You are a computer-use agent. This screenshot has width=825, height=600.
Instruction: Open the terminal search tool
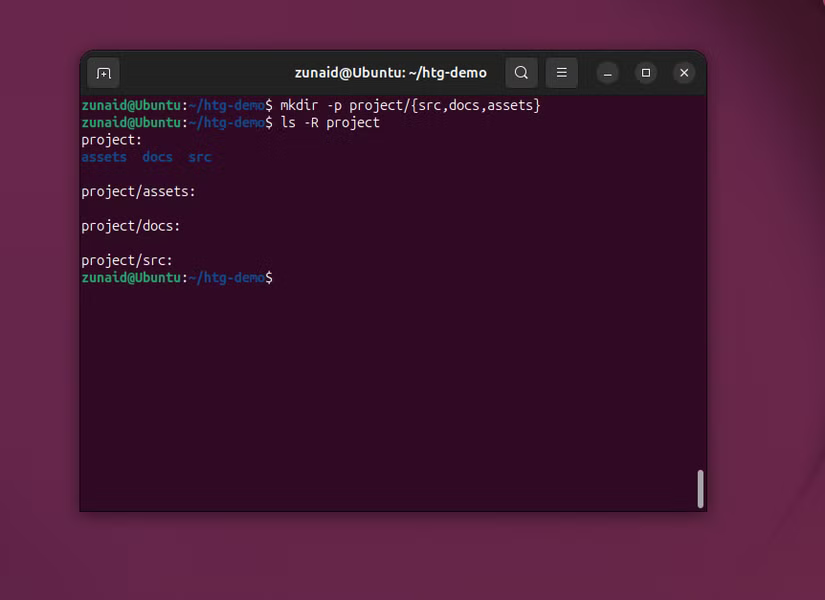[x=521, y=73]
